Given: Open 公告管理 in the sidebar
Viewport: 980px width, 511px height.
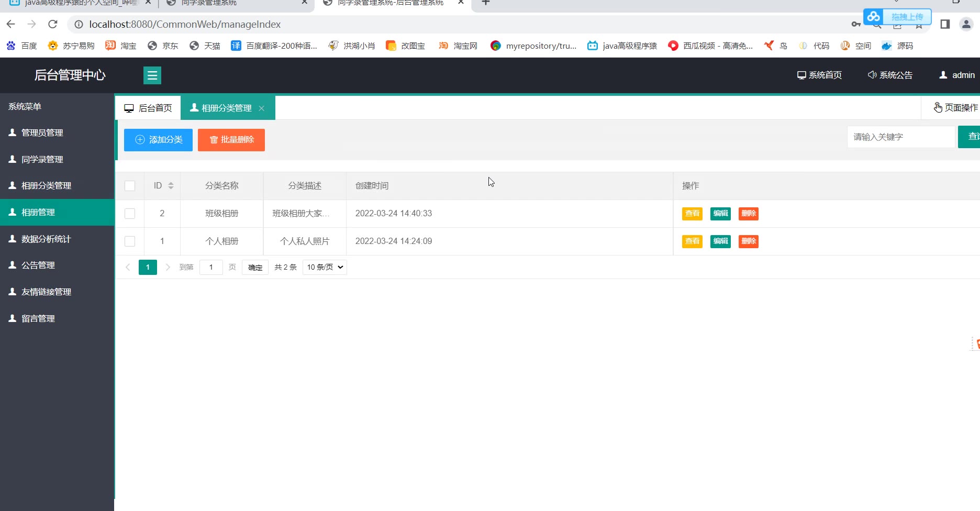Looking at the screenshot, I should point(57,265).
